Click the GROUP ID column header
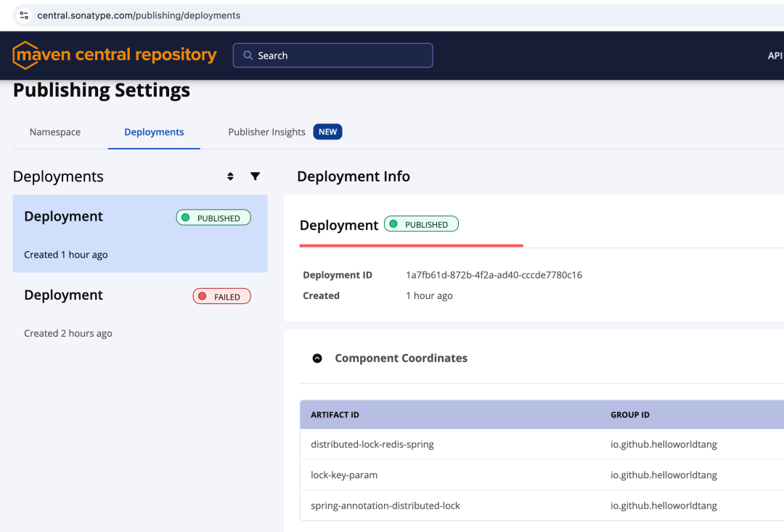Viewport: 784px width, 532px height. [x=630, y=414]
